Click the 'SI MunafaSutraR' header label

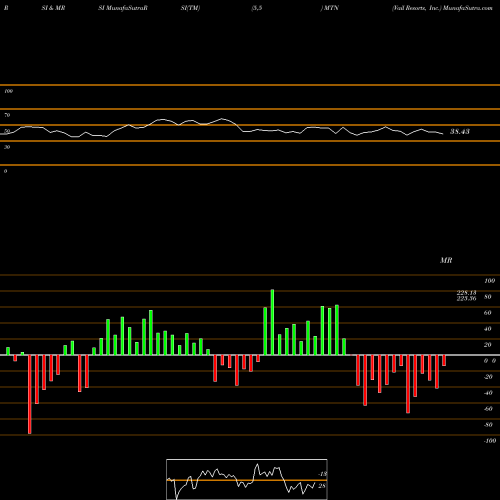123,8
